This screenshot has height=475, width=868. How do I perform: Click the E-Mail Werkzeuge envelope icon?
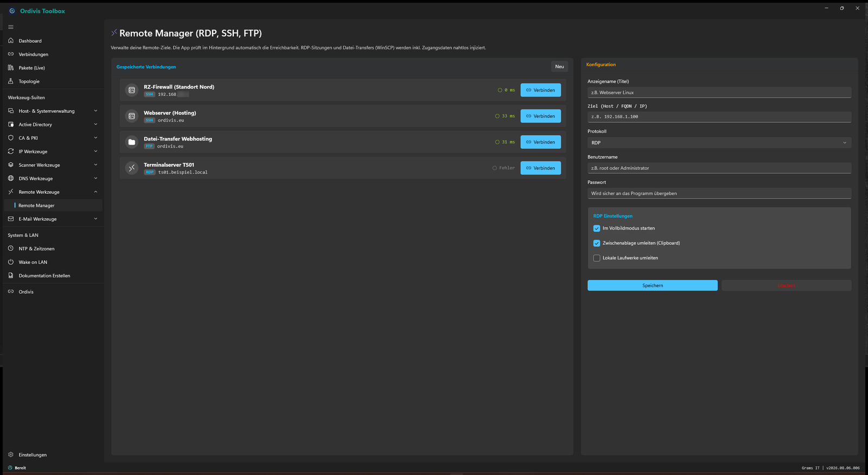(11, 219)
